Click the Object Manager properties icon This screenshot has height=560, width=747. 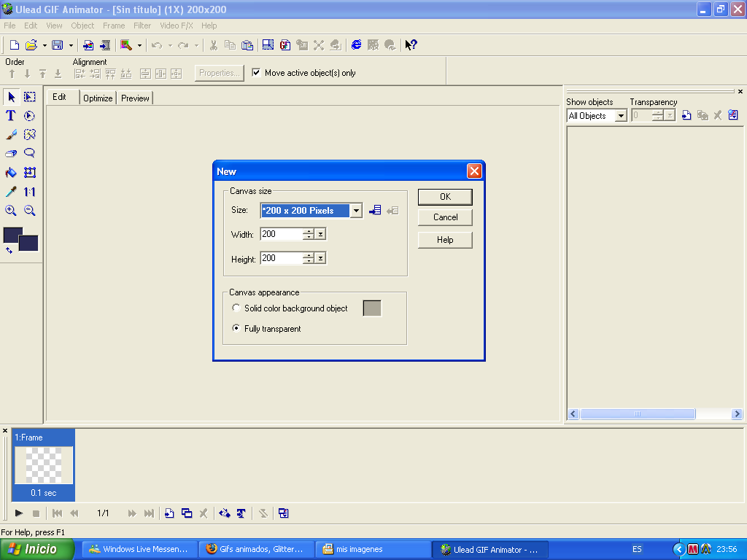click(733, 115)
